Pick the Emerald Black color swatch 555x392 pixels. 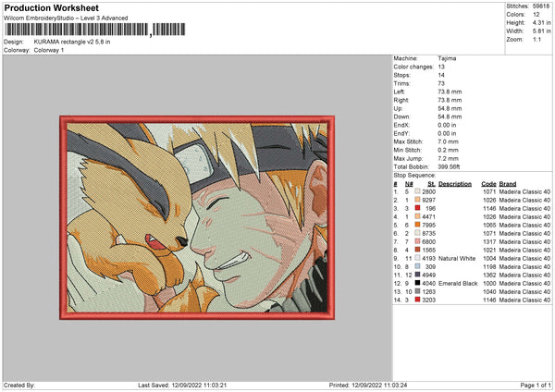click(418, 283)
